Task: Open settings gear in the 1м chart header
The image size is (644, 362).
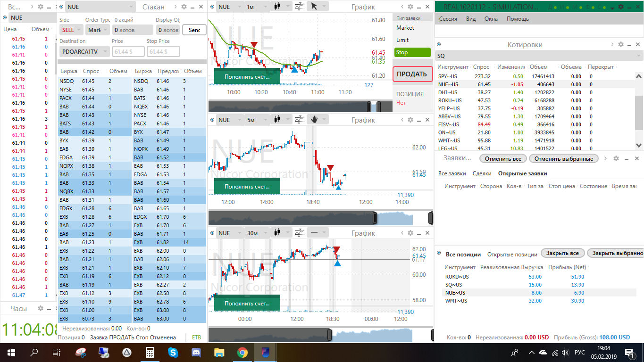Action: click(410, 7)
